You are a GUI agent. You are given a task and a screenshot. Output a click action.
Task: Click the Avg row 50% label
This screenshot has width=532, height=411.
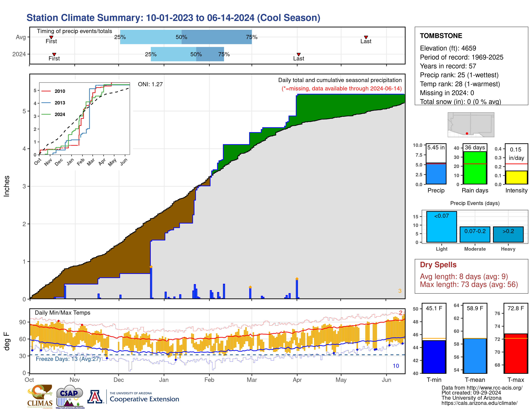point(182,37)
